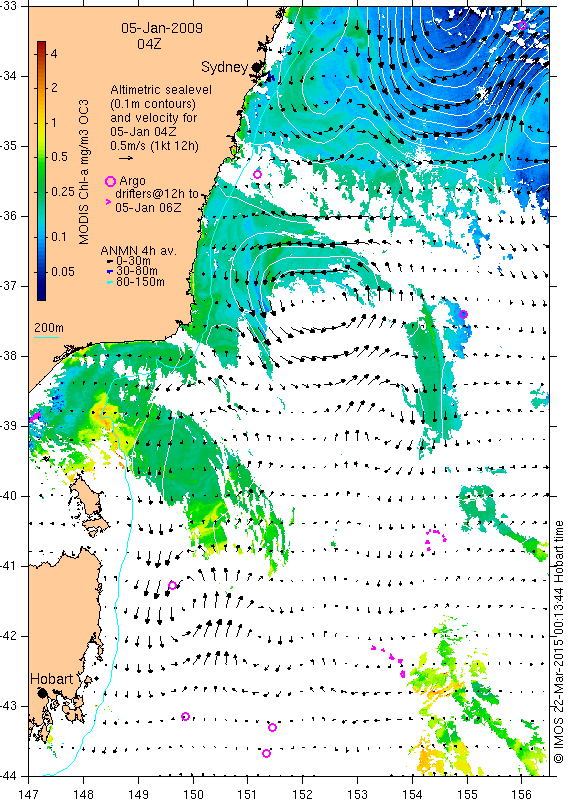Click the '200m' isobath label
Image resolution: width=570 pixels, height=800 pixels.
click(49, 328)
